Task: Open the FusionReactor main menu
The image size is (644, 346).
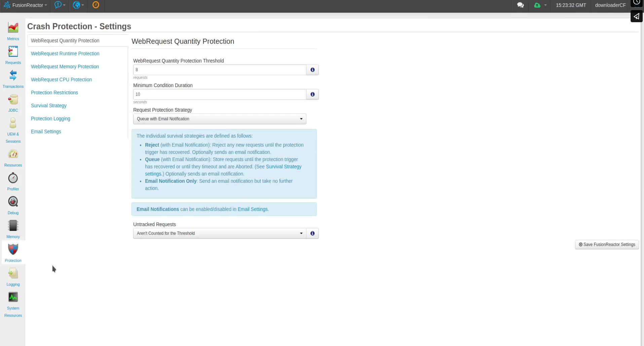Action: click(26, 5)
